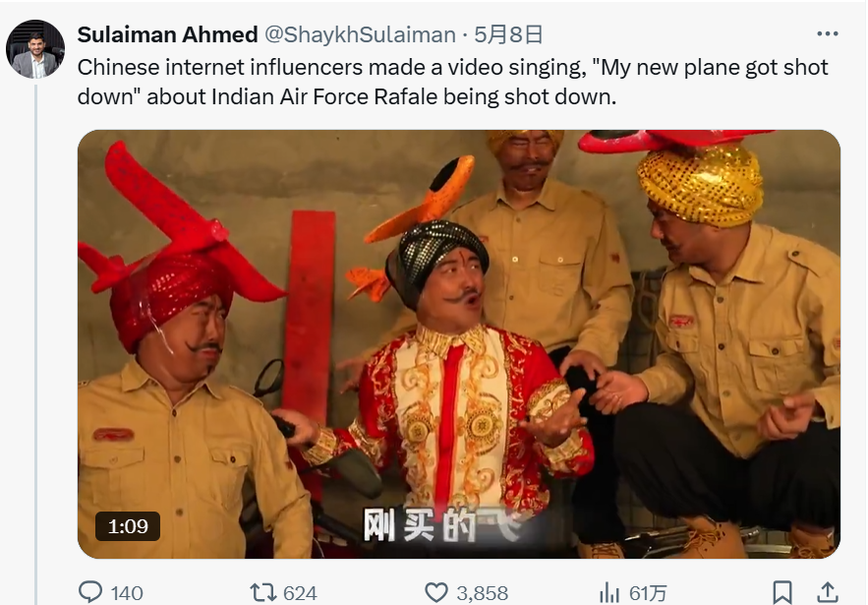Open the @ShaykhSulaiman handle link
The width and height of the screenshot is (868, 605).
[360, 35]
